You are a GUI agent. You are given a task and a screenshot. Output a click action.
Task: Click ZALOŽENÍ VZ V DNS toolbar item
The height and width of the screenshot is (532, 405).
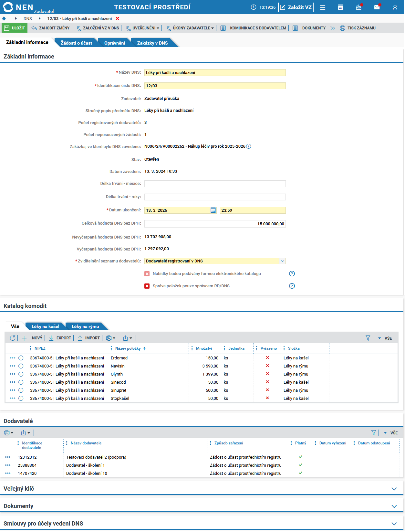tap(98, 28)
